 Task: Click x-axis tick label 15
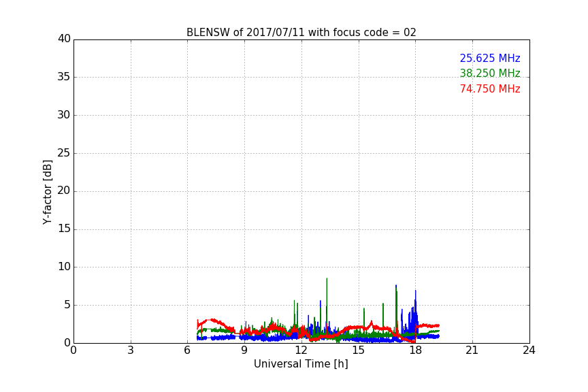[358, 350]
